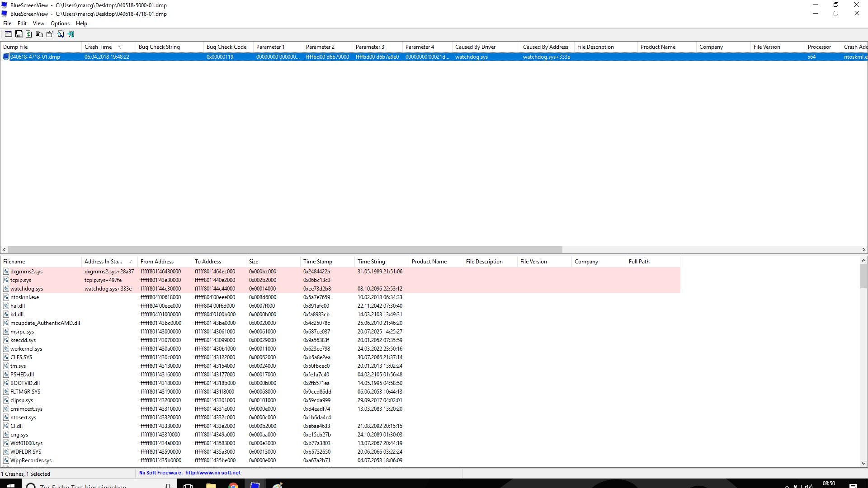Sort by Crash Time column header

[98, 47]
